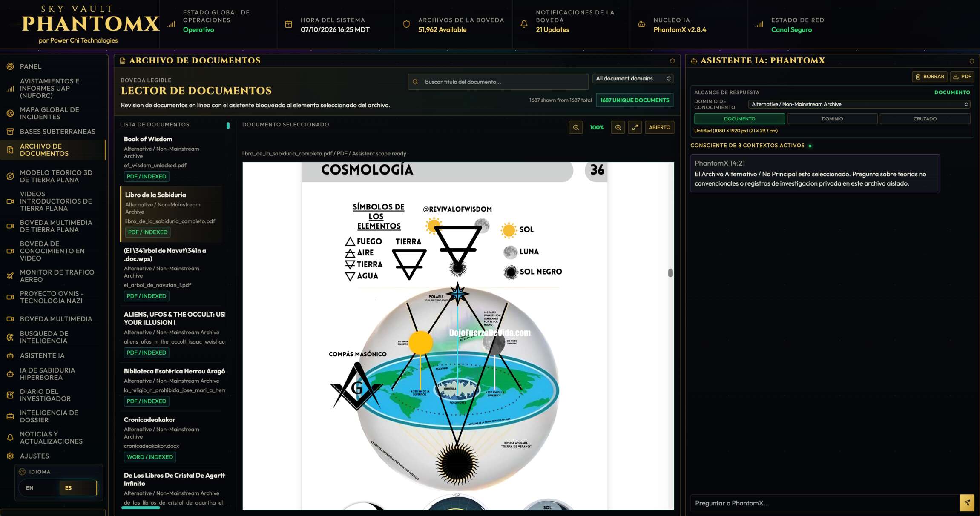Click Buscar titulo del documento field

[x=498, y=82]
